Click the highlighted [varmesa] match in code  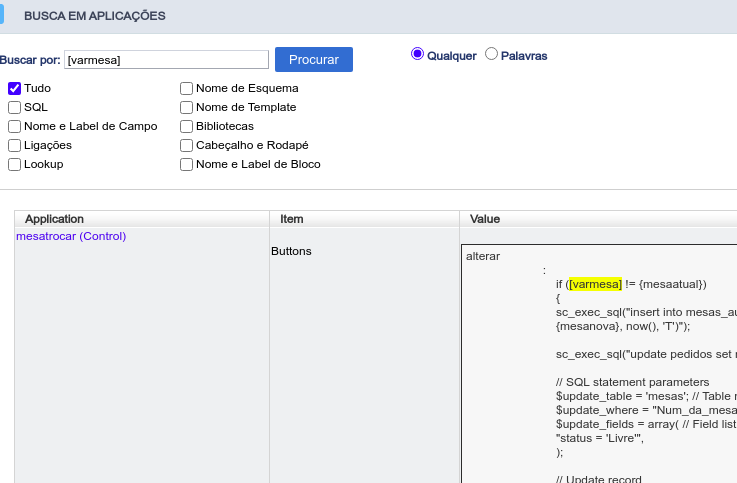coord(595,284)
